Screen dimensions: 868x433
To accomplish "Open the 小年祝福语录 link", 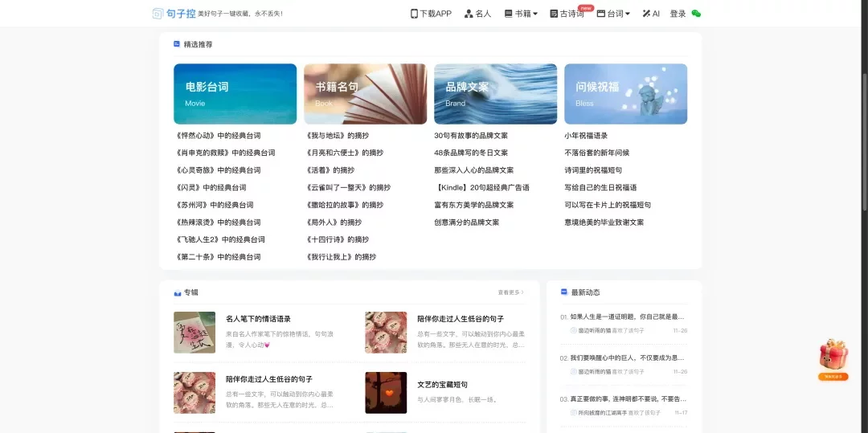I will point(586,136).
